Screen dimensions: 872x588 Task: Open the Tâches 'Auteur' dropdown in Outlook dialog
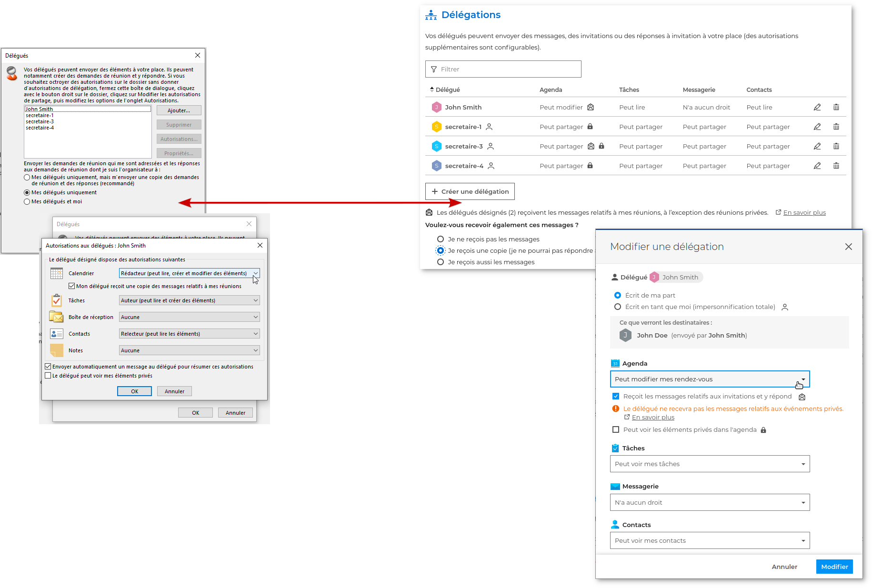coord(189,300)
